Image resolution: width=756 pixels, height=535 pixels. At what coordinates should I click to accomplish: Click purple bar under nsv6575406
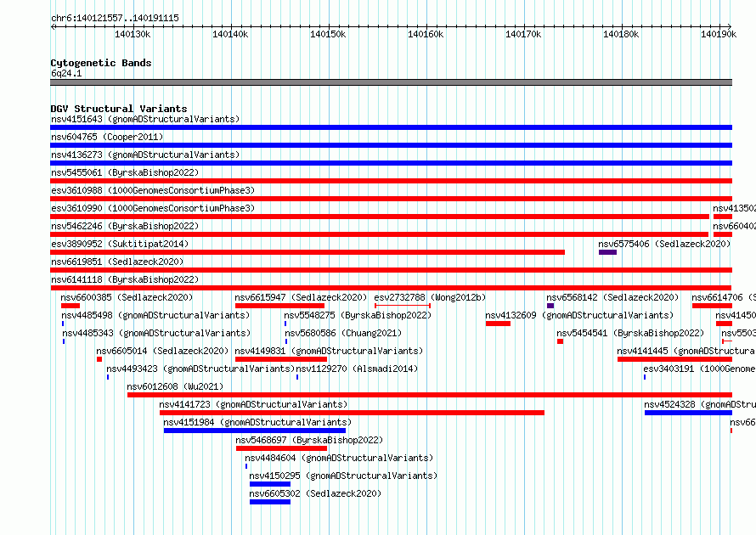pos(607,252)
